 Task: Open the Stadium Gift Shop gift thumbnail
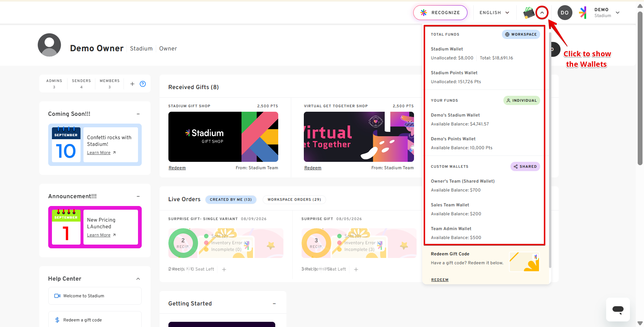223,137
